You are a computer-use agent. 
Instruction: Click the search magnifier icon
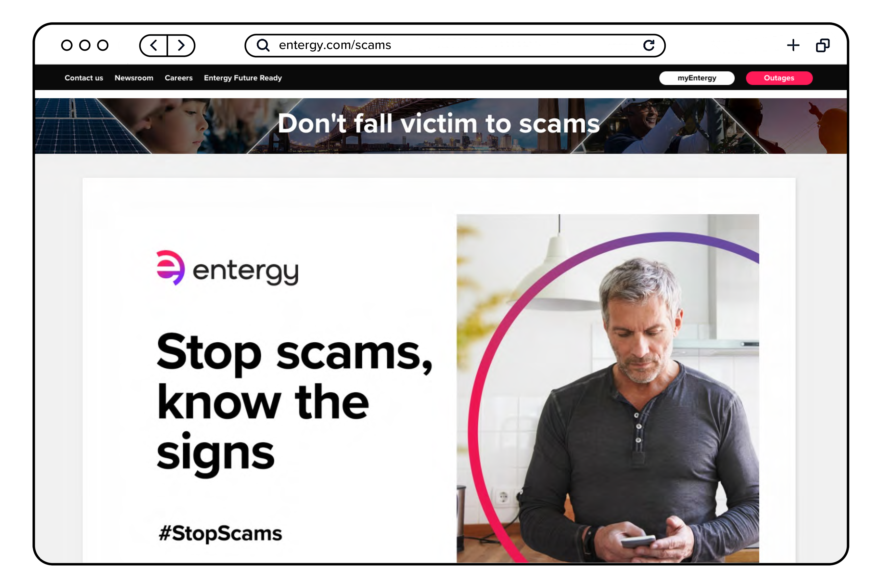263,45
